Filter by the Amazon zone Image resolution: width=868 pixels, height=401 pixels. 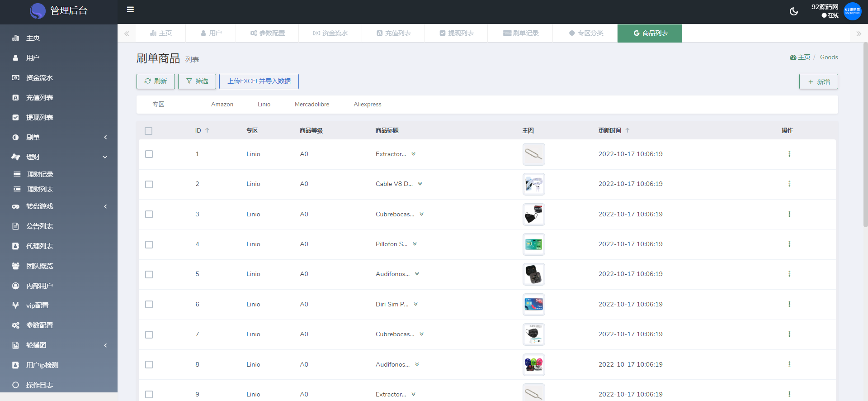tap(222, 105)
